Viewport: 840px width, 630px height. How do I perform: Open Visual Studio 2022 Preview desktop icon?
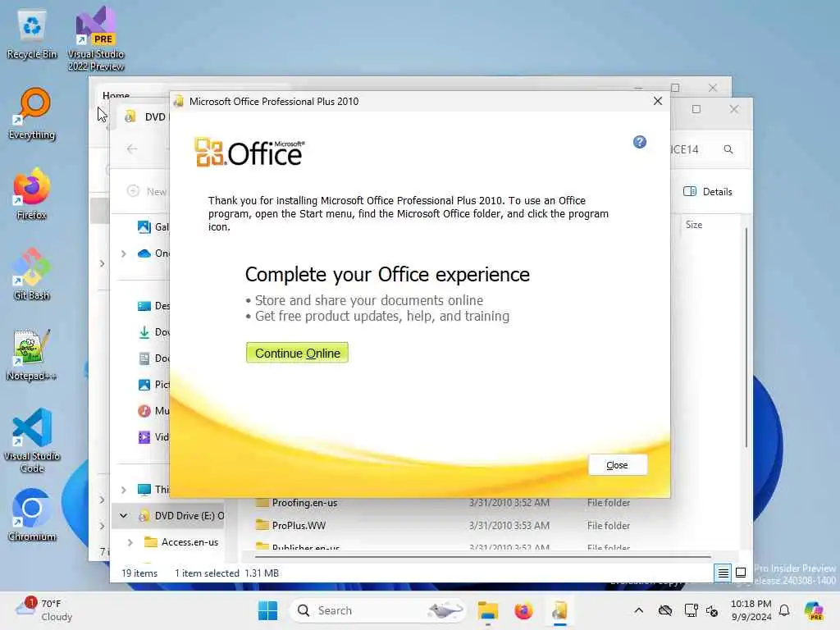pos(96,39)
